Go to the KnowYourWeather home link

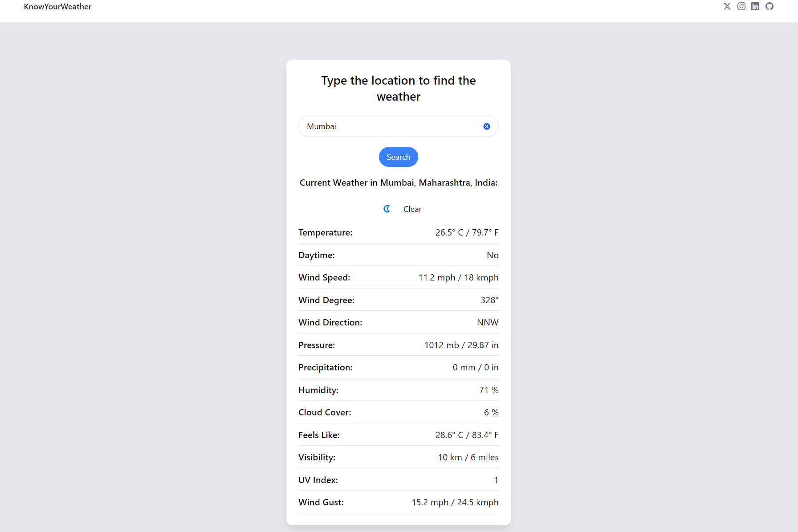(x=57, y=7)
